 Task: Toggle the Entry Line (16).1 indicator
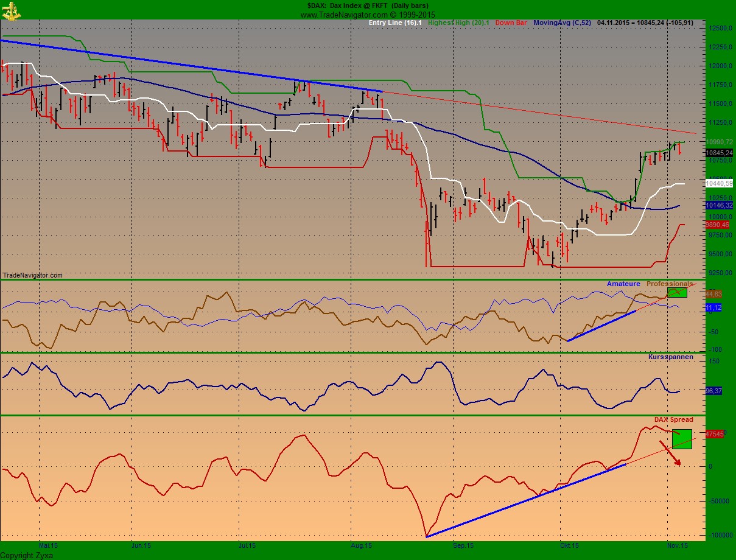(x=394, y=21)
